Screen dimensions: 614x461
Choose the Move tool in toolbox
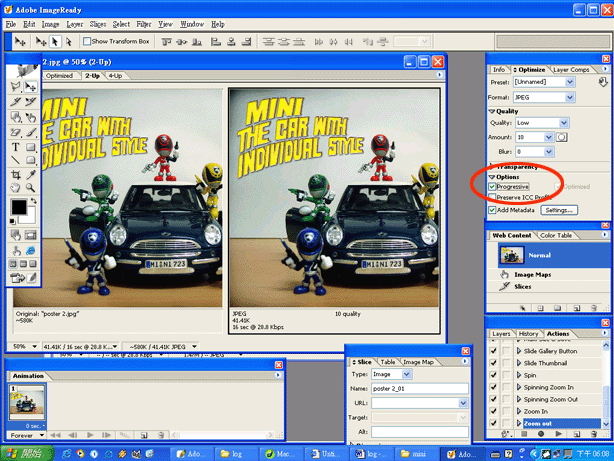click(x=31, y=87)
